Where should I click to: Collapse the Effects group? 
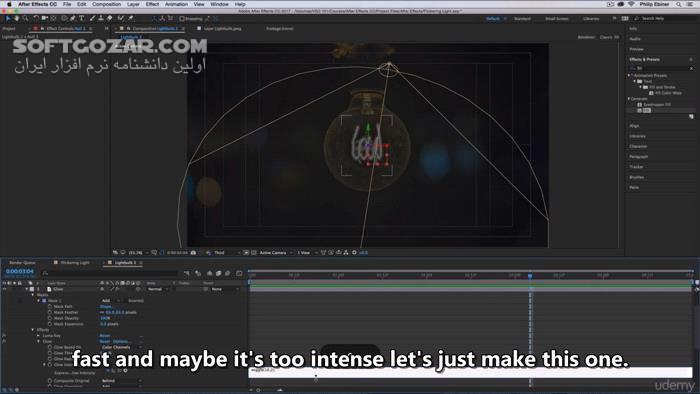click(33, 330)
